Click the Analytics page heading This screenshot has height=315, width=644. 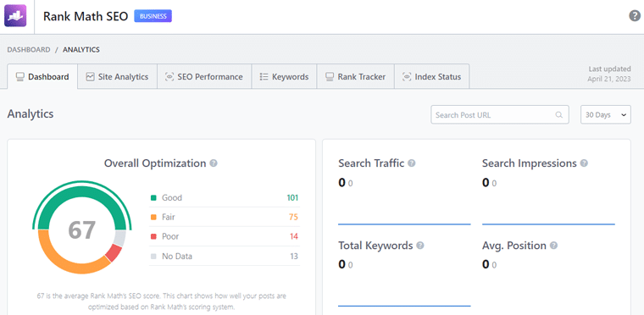click(31, 113)
